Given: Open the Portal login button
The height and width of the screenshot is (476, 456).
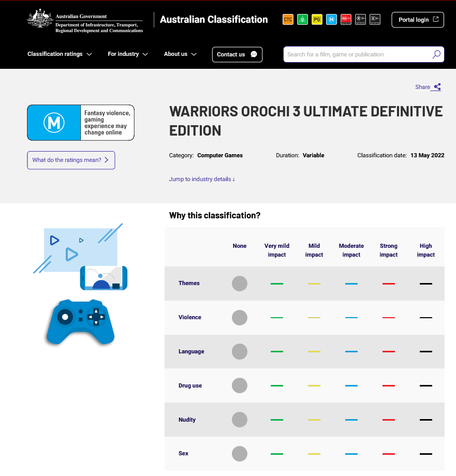Looking at the screenshot, I should pos(418,20).
